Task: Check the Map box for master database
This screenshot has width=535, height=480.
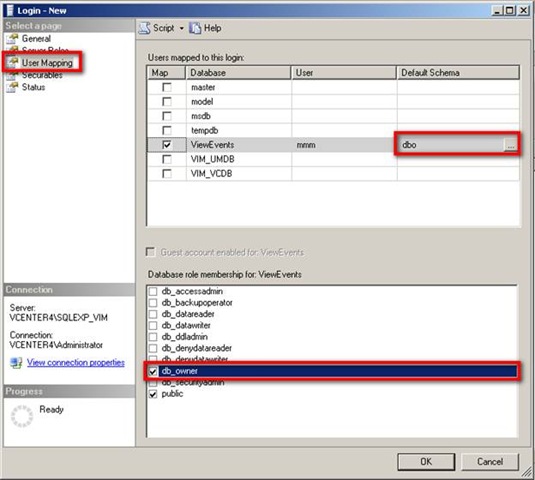Action: click(x=167, y=87)
